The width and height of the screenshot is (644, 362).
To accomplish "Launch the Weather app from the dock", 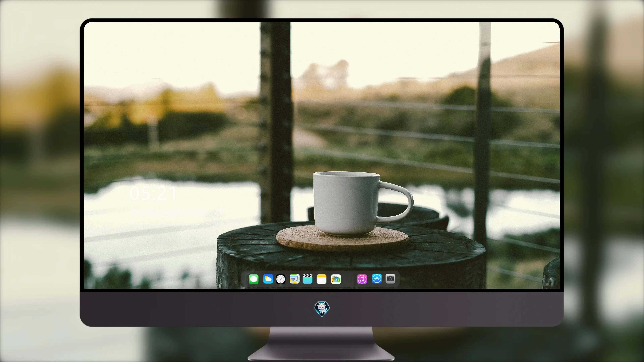I will [x=268, y=279].
